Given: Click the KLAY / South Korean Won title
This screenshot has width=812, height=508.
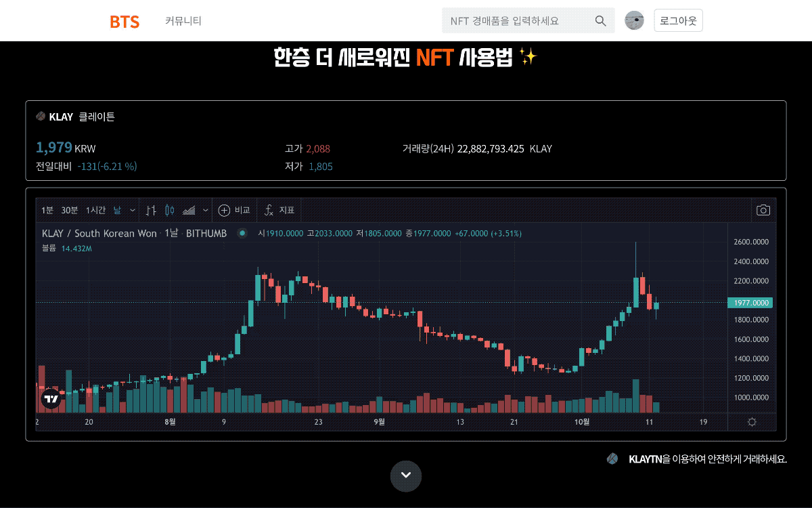Looking at the screenshot, I should point(99,234).
